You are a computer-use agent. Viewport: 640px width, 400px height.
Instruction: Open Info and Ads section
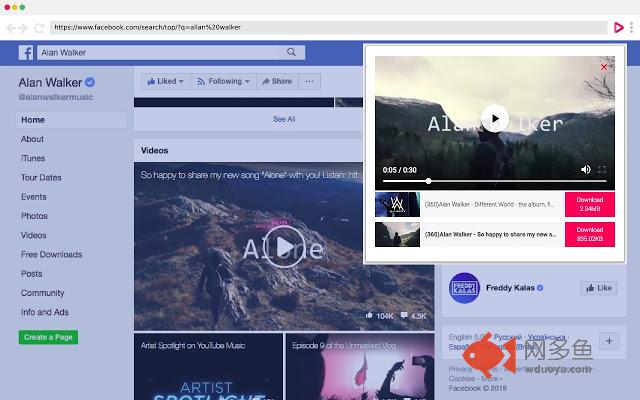pyautogui.click(x=44, y=312)
